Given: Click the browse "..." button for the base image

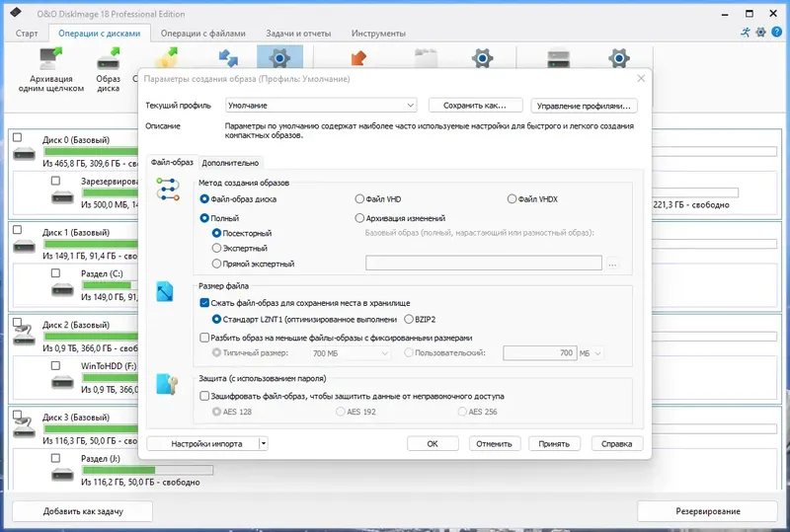Looking at the screenshot, I should [x=612, y=264].
